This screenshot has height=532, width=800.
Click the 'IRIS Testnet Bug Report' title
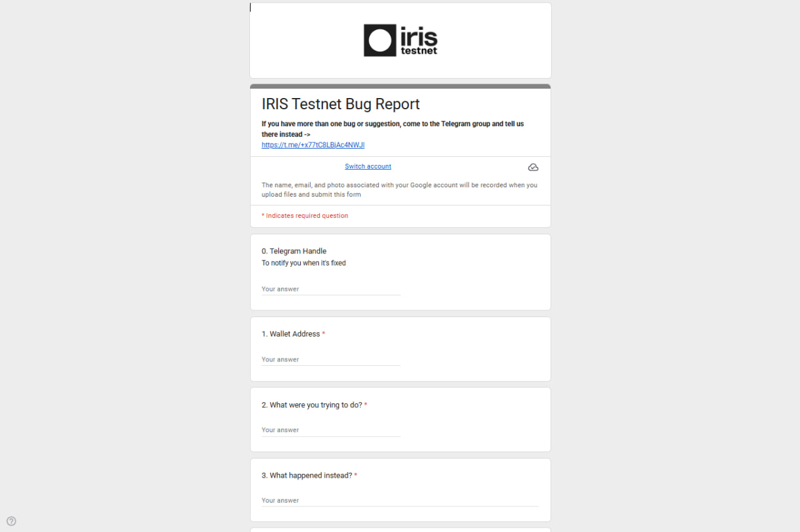click(341, 104)
